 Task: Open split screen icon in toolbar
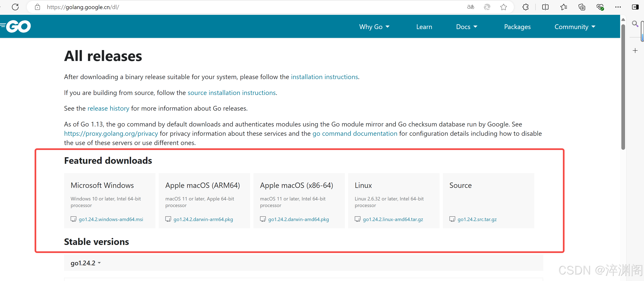point(545,7)
